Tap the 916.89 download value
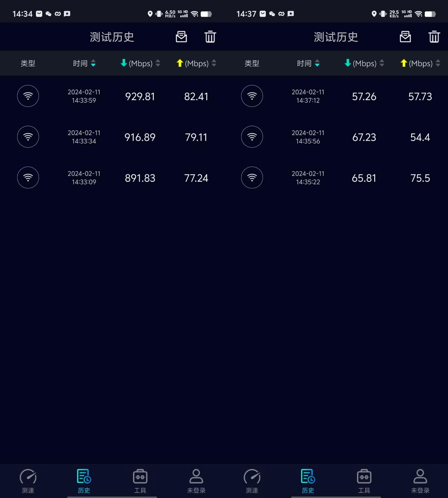Screen dimensions: 448x498 click(x=140, y=137)
